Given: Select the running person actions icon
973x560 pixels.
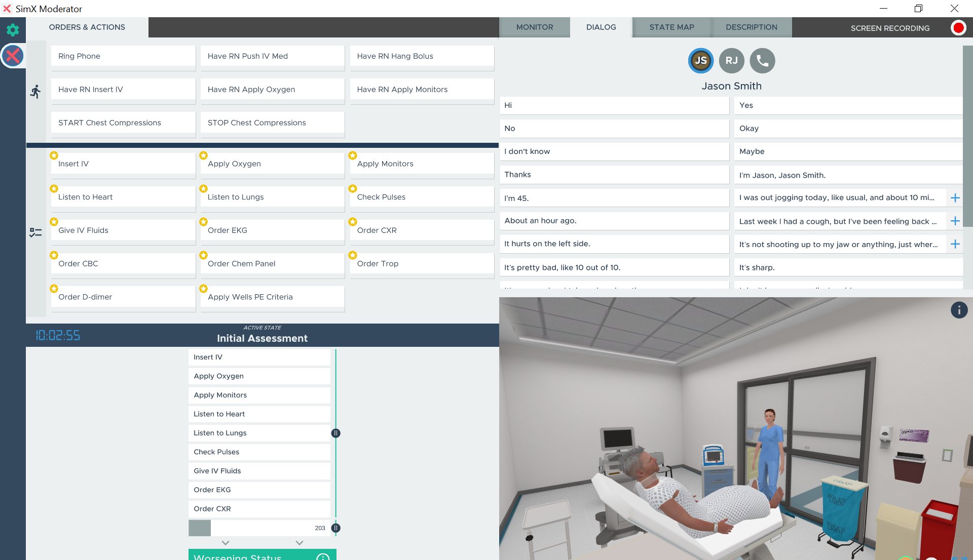Looking at the screenshot, I should point(35,92).
